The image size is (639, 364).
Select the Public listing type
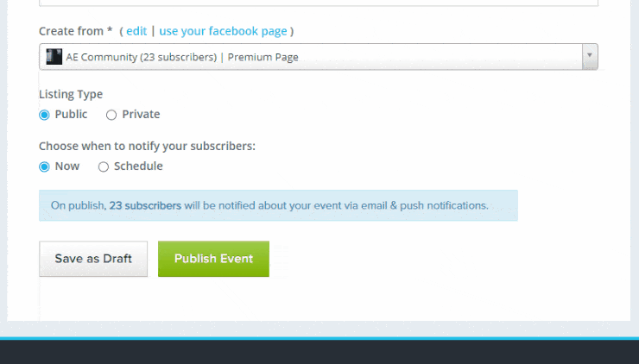point(45,115)
